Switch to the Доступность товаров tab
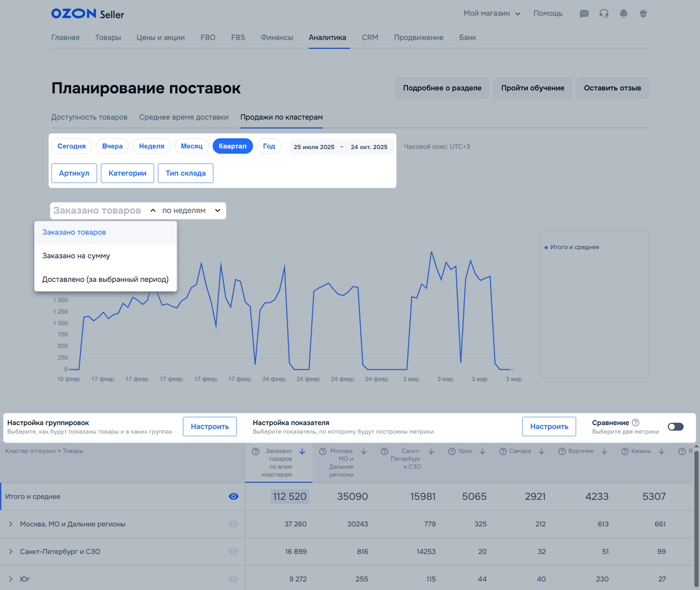 [89, 117]
